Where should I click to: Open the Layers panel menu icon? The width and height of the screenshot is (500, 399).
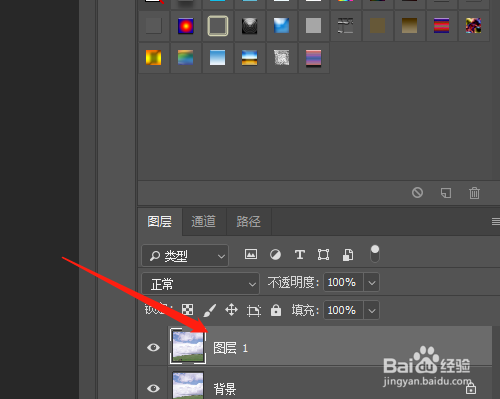coord(496,221)
